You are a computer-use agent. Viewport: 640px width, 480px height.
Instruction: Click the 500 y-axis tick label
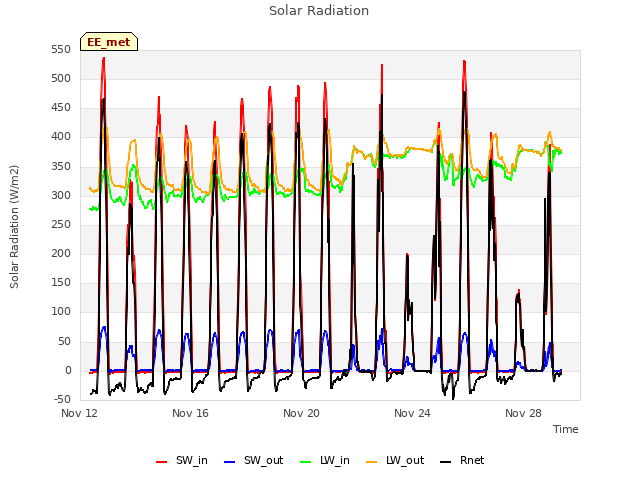click(x=61, y=78)
